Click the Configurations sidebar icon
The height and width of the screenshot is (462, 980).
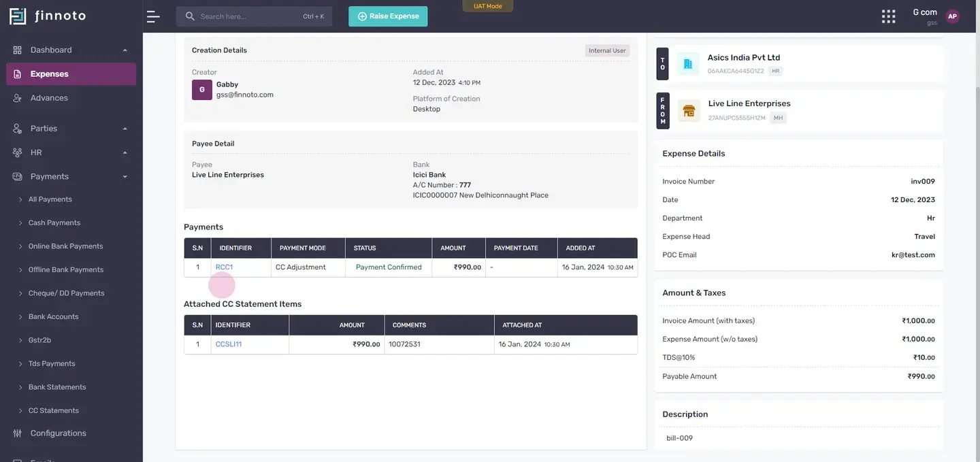coord(18,433)
